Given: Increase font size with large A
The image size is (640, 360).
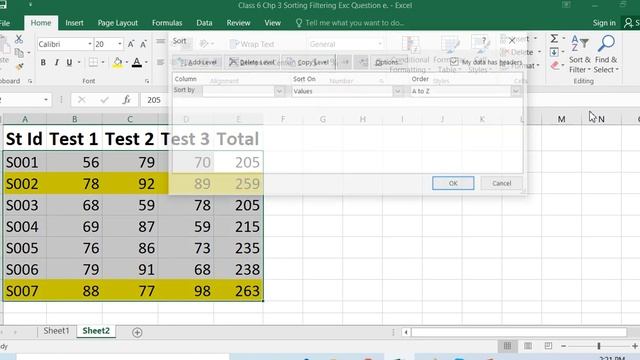Looking at the screenshot, I should click(131, 44).
